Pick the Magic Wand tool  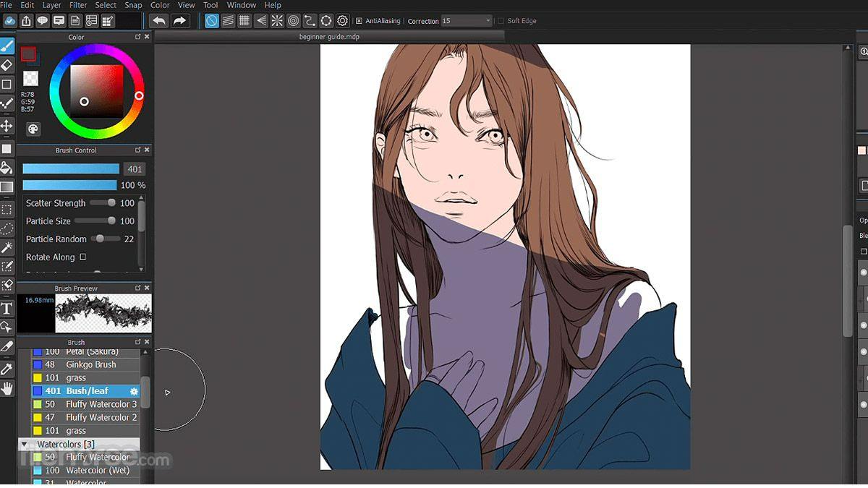tap(7, 247)
